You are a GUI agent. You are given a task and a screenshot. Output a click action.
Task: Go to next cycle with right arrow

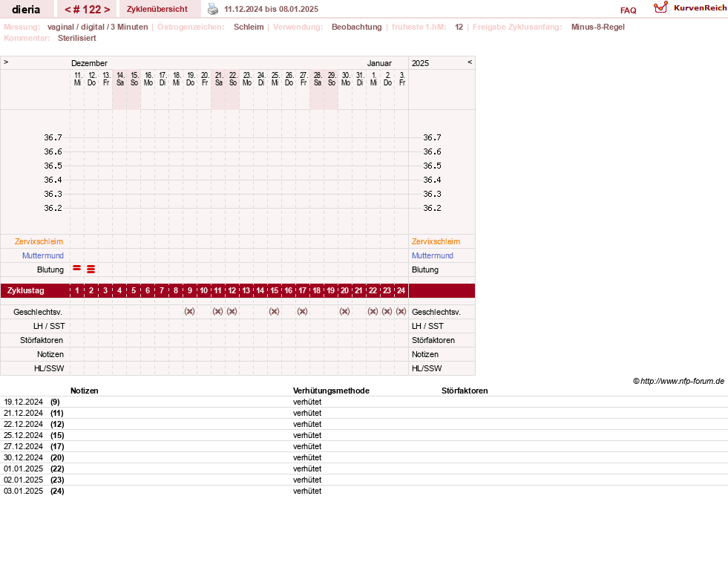(x=108, y=10)
